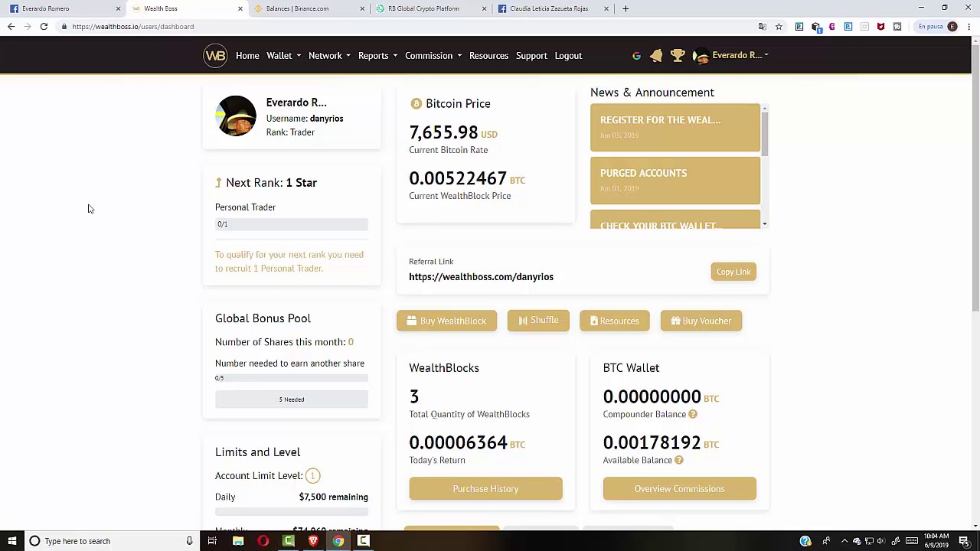Bookmark this page with the star icon
The image size is (980, 551).
(x=779, y=27)
